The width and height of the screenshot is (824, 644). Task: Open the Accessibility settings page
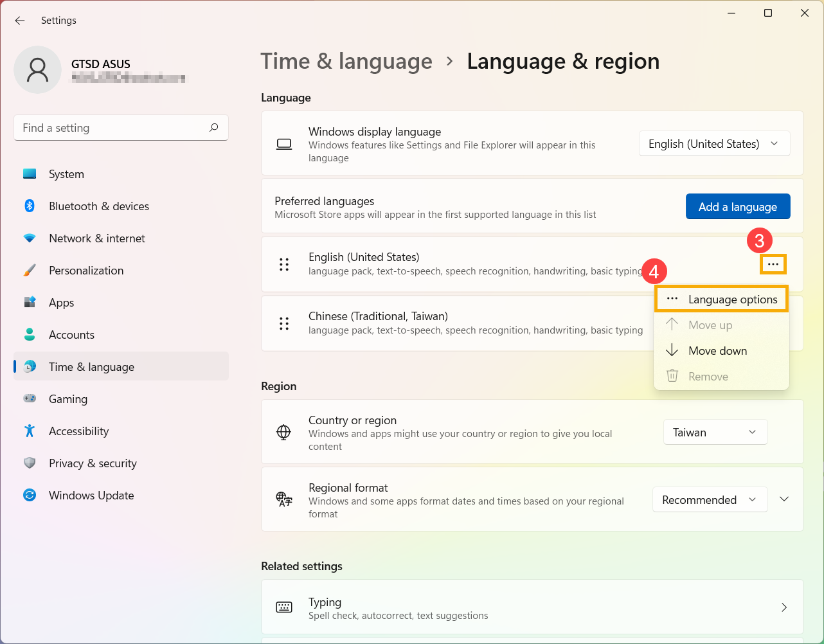pos(78,431)
